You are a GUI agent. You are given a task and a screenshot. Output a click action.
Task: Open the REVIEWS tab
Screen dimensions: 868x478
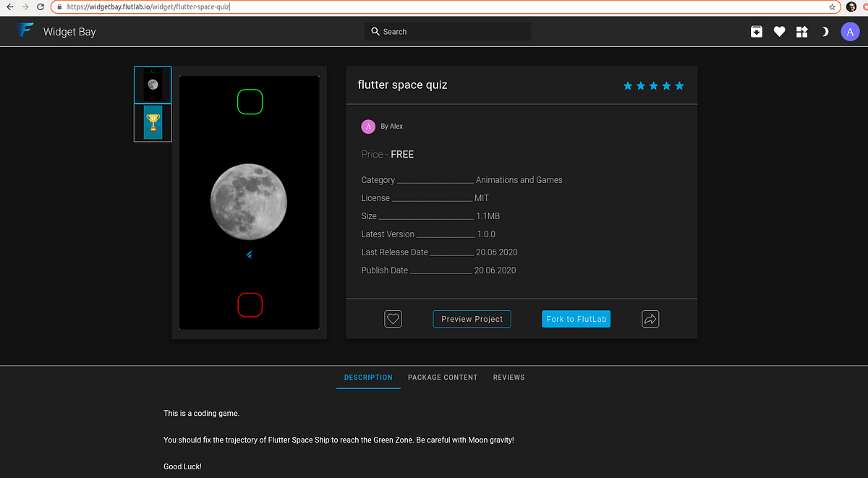click(509, 377)
